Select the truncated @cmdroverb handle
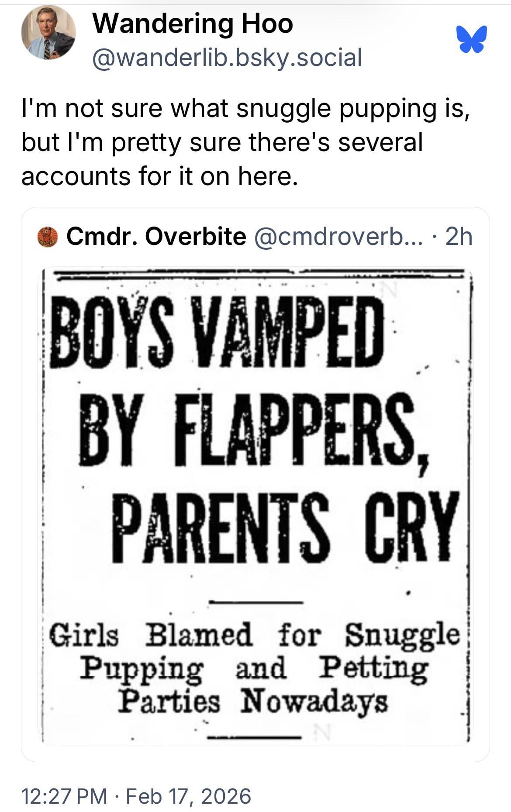This screenshot has height=812, width=511. (338, 237)
